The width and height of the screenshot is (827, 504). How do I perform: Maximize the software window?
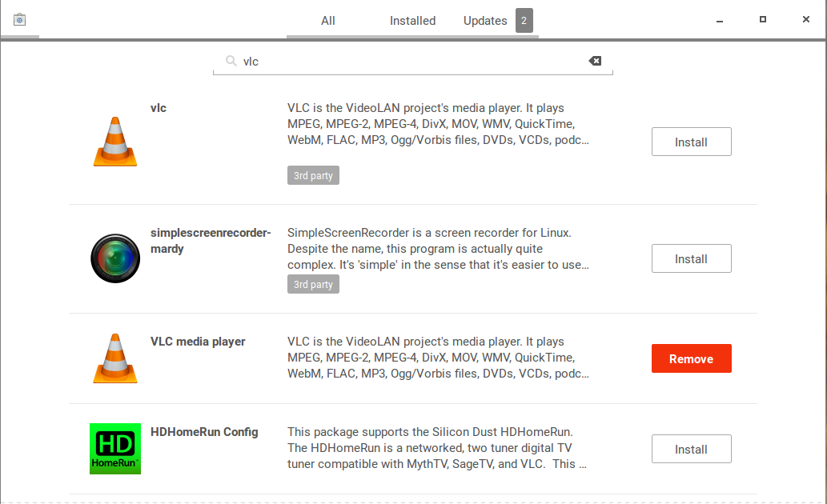click(x=763, y=20)
